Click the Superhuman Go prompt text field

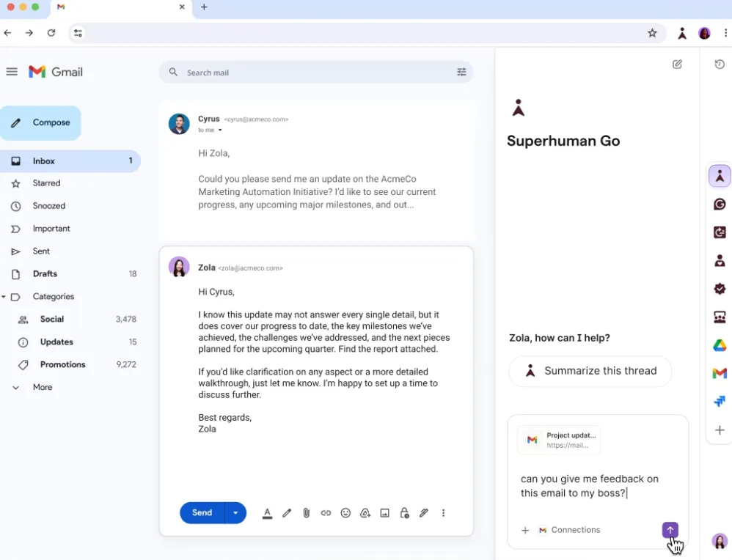click(590, 486)
